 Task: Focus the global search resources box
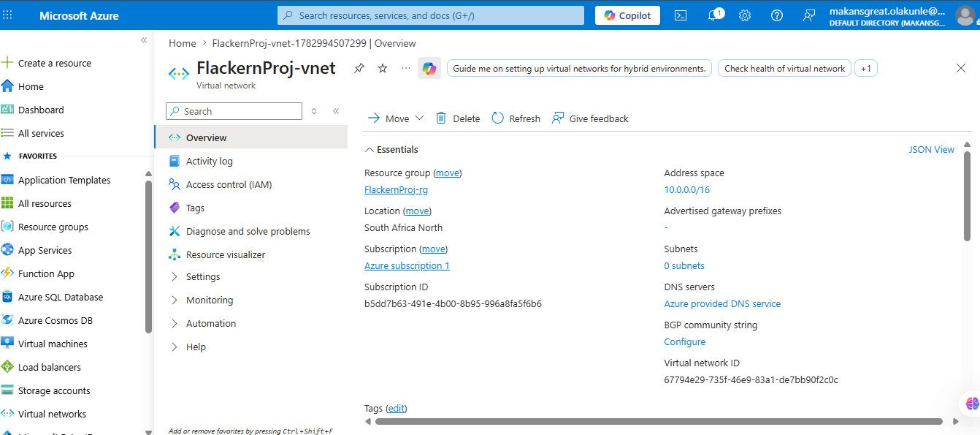coord(431,15)
